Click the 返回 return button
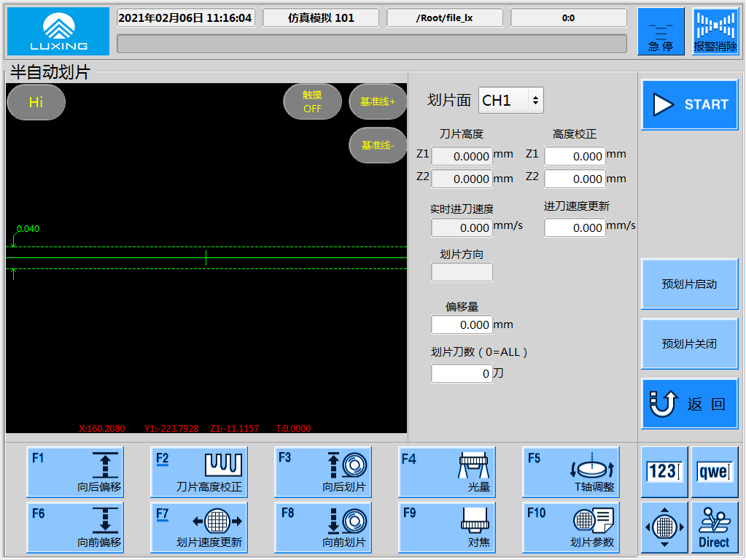The image size is (746, 560). coord(689,404)
